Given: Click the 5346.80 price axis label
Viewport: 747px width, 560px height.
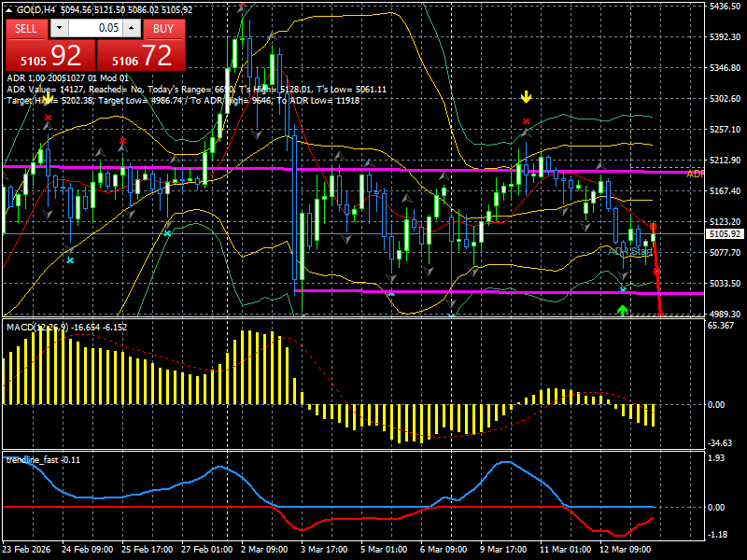Looking at the screenshot, I should point(725,67).
